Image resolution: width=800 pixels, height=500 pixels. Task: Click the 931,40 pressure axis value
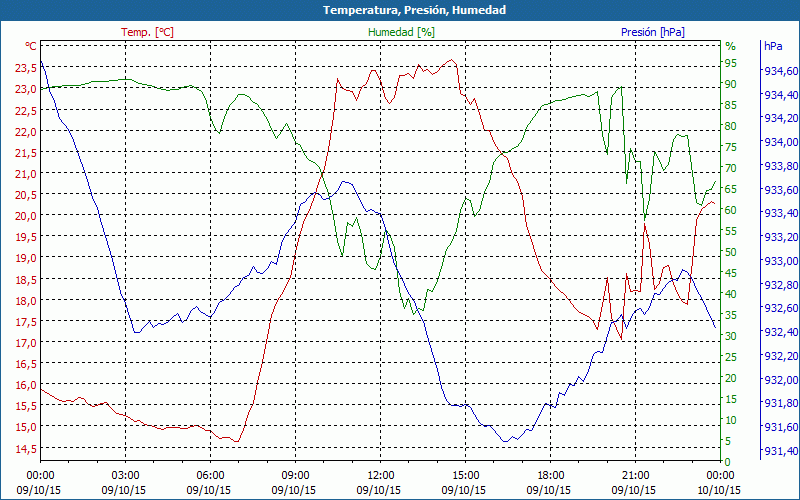tap(781, 451)
